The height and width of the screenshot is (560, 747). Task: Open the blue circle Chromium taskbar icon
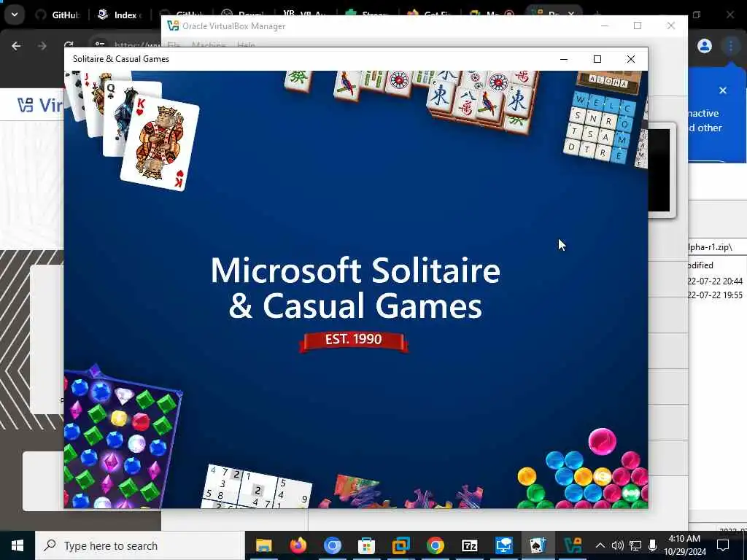333,545
